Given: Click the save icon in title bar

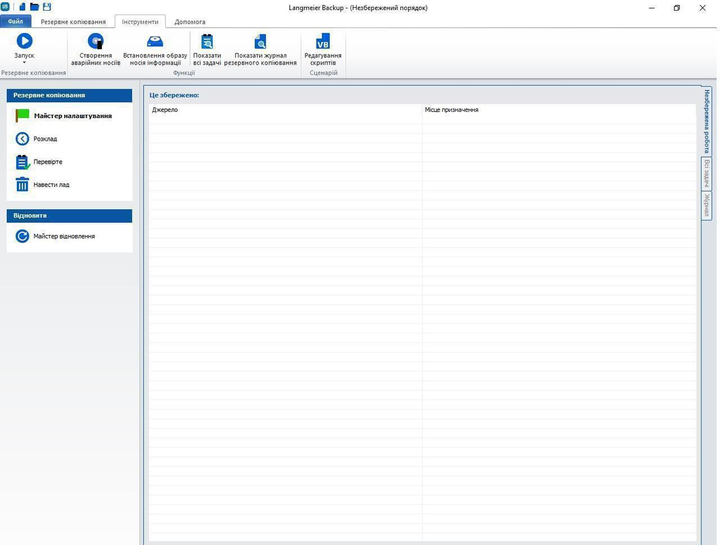Looking at the screenshot, I should point(47,7).
